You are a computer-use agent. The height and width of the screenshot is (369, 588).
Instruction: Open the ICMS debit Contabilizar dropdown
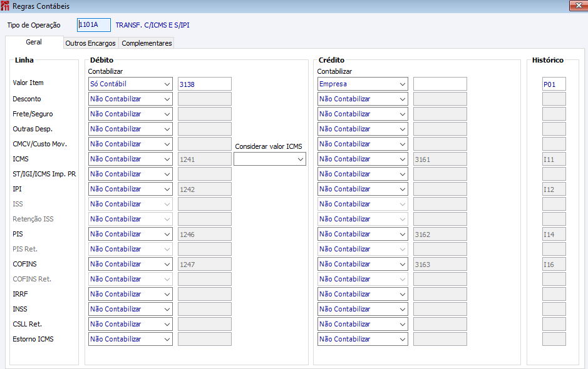[130, 159]
